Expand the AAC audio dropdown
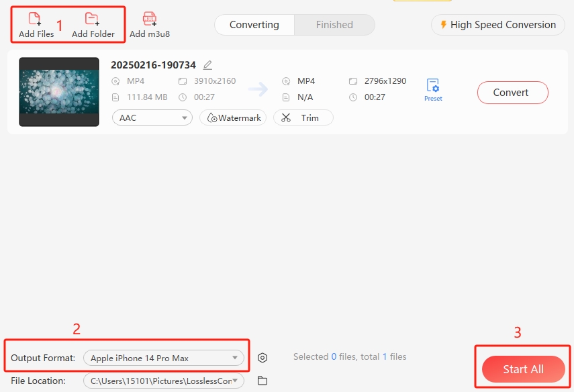The height and width of the screenshot is (392, 574). click(152, 117)
